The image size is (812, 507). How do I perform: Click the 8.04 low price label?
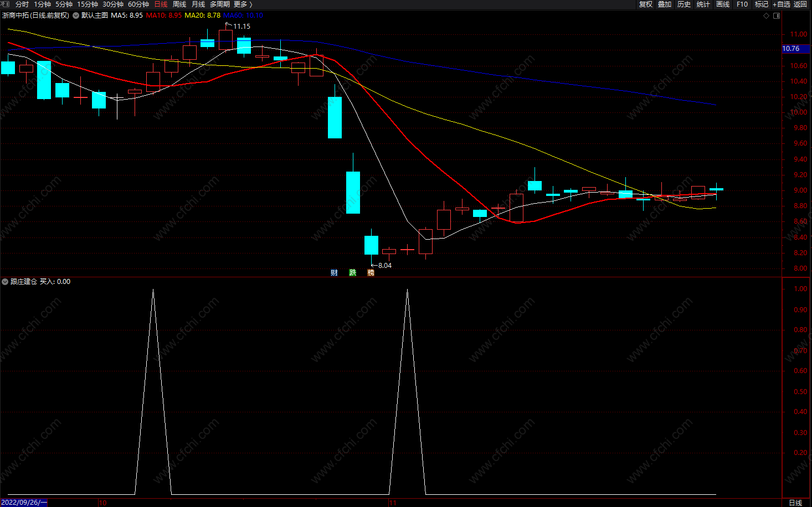pos(385,266)
